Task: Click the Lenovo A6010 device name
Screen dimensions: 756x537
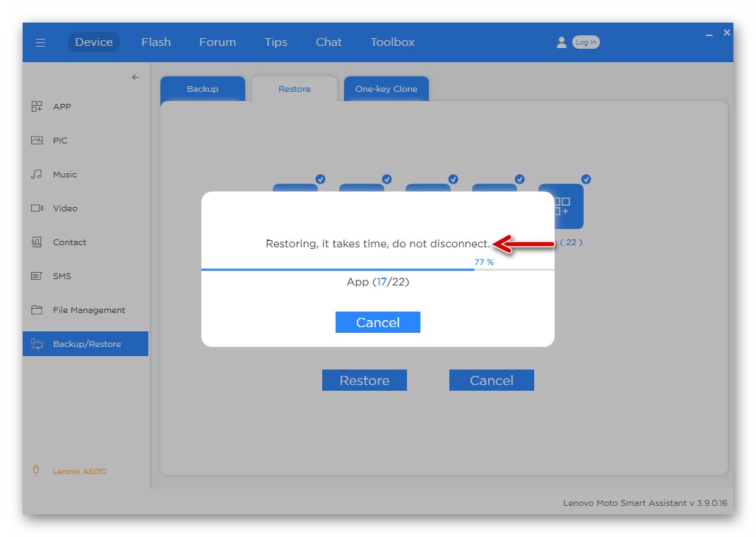Action: [80, 471]
